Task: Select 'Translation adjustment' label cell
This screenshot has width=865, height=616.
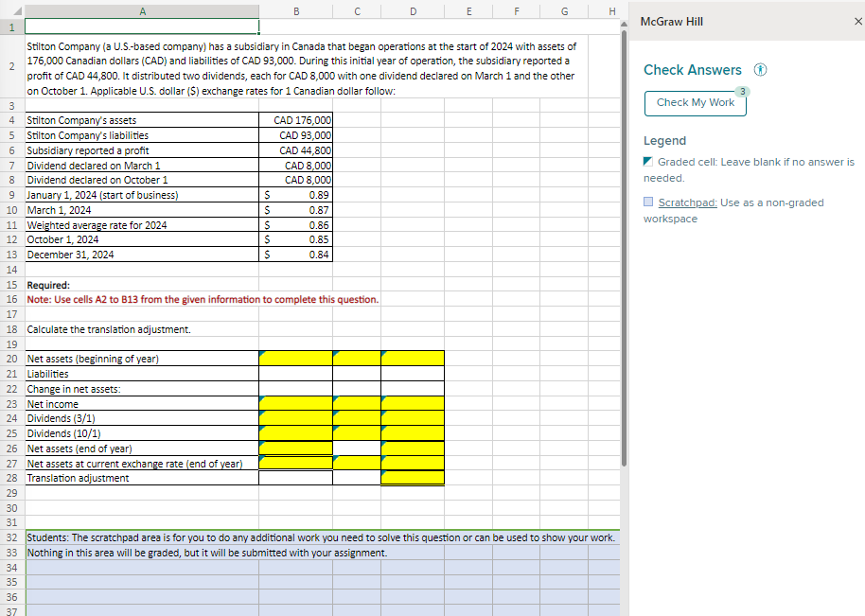Action: click(x=142, y=478)
